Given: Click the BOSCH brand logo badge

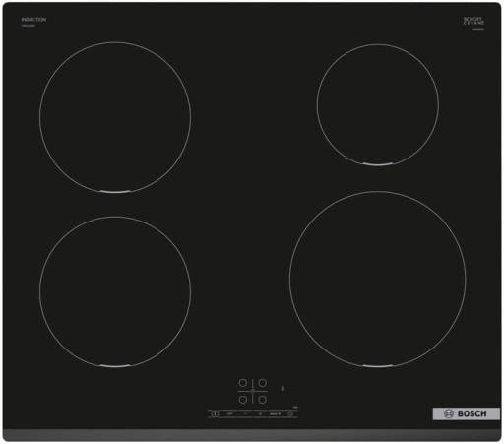Looking at the screenshot, I should coord(467,413).
